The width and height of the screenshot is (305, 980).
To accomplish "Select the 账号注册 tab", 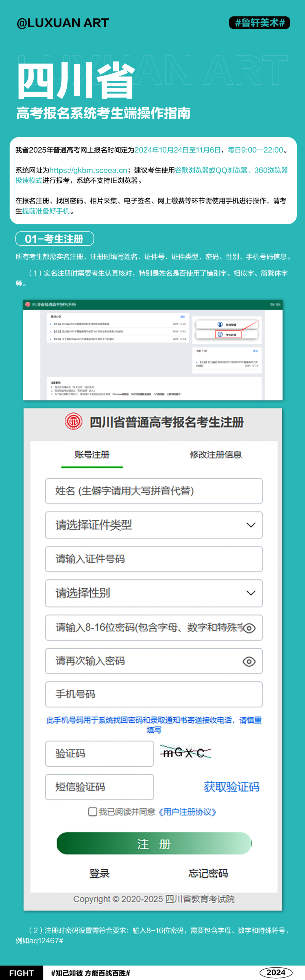I will [92, 455].
